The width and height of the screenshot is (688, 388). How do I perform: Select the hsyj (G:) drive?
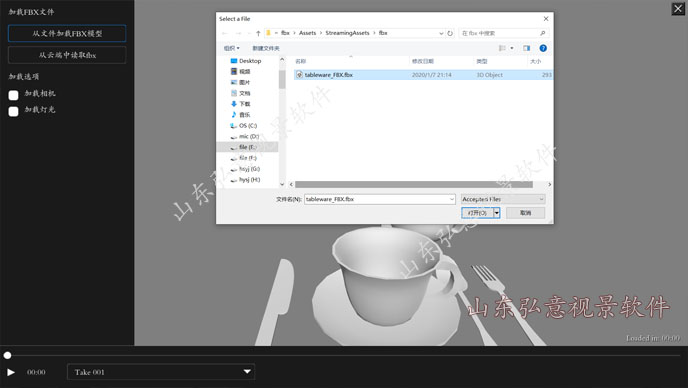pyautogui.click(x=245, y=169)
